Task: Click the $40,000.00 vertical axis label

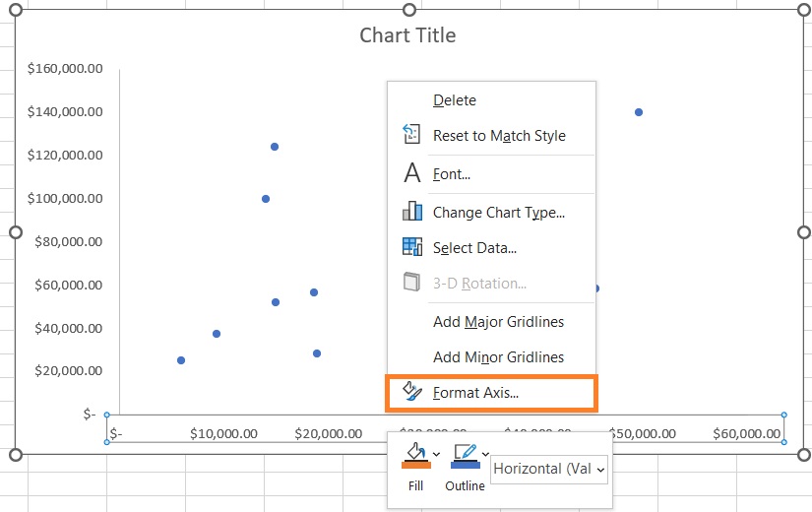Action: tap(68, 328)
